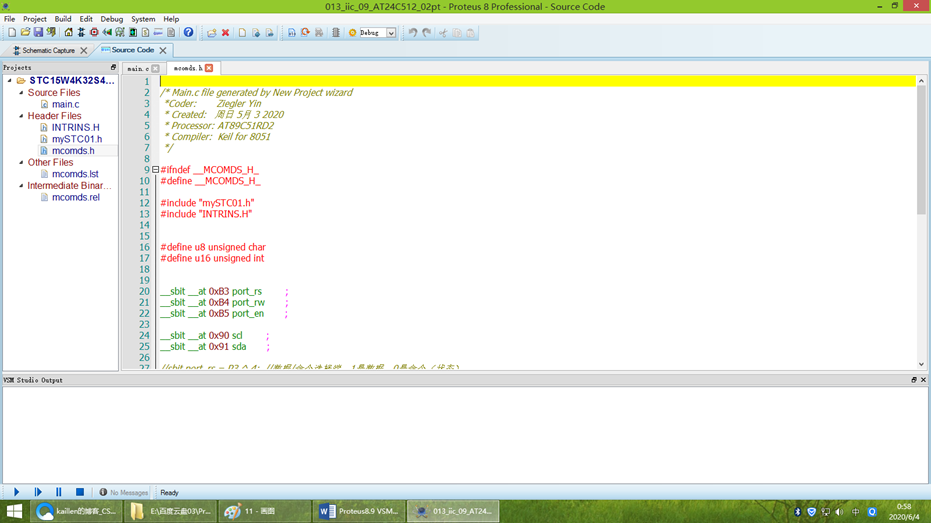Open the Schematic Capture toolbar icon

coord(81,33)
